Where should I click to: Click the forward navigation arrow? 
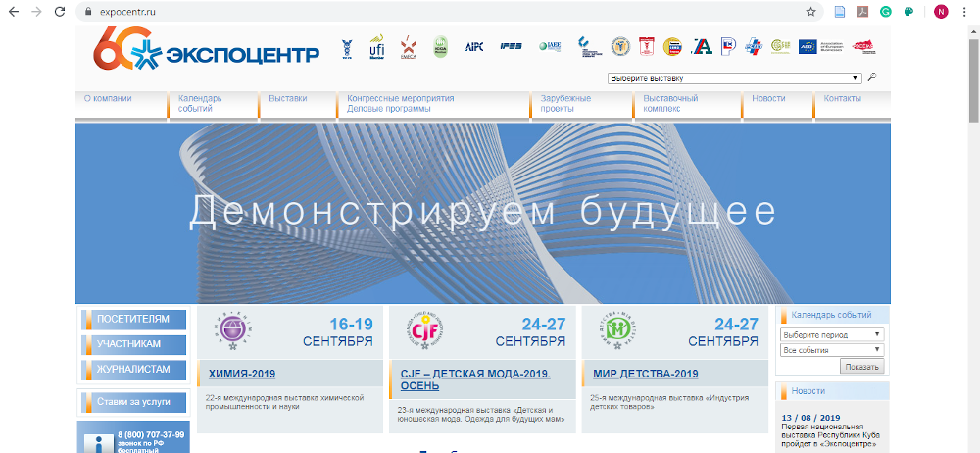point(36,11)
